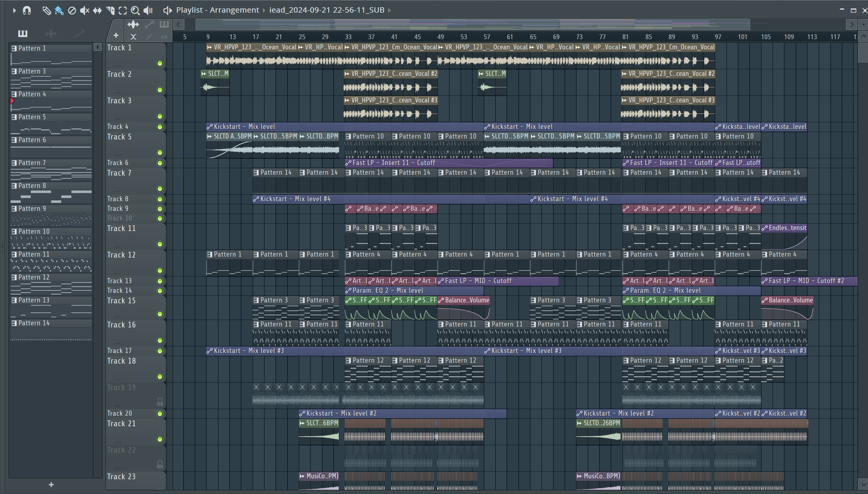Click the lock icon on Track 22

coord(160,464)
